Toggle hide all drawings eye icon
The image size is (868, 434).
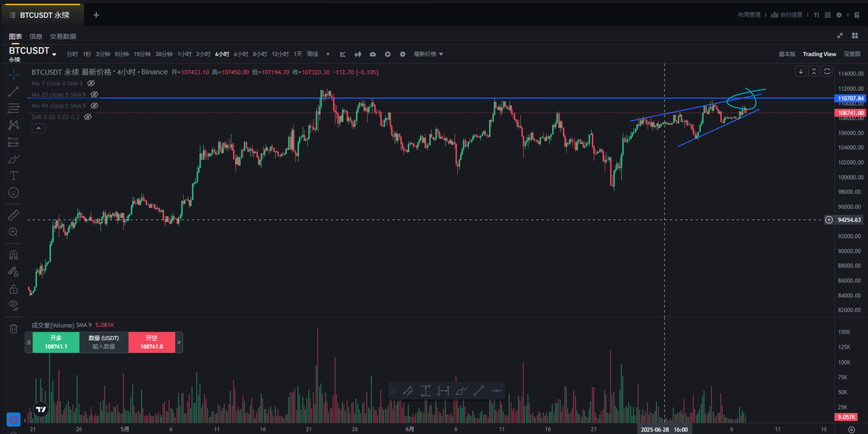point(13,305)
